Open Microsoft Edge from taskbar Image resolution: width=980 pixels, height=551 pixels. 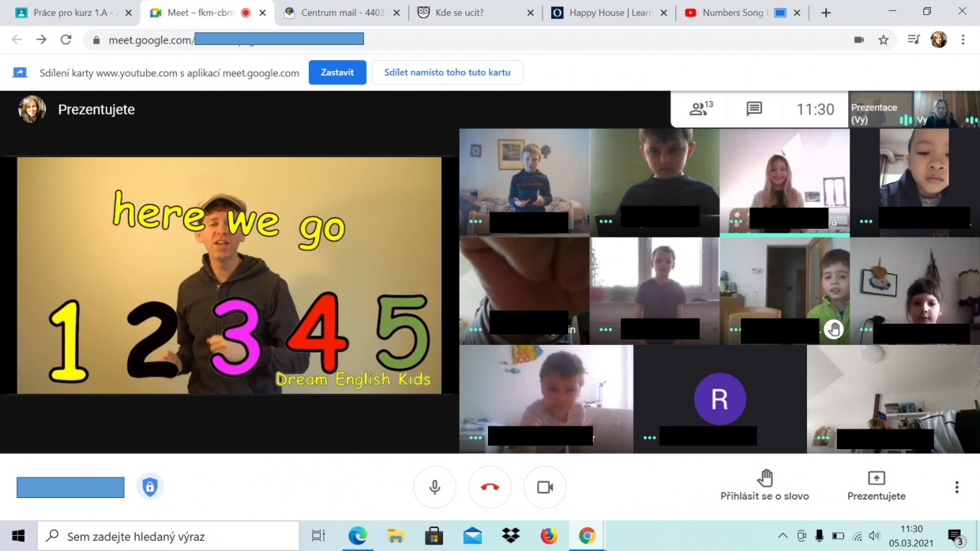(x=357, y=536)
